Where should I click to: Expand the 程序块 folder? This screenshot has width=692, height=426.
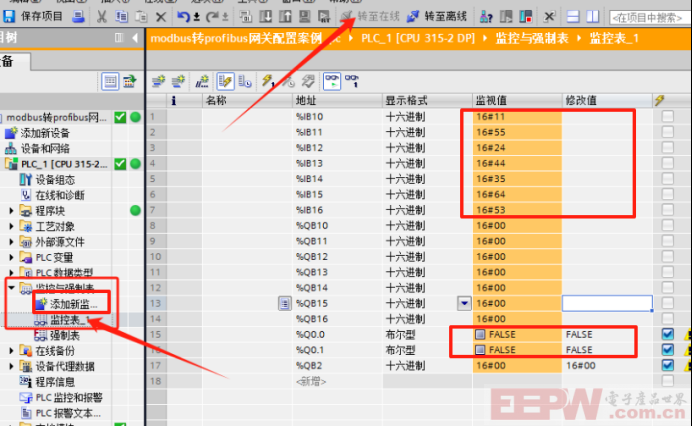click(11, 211)
